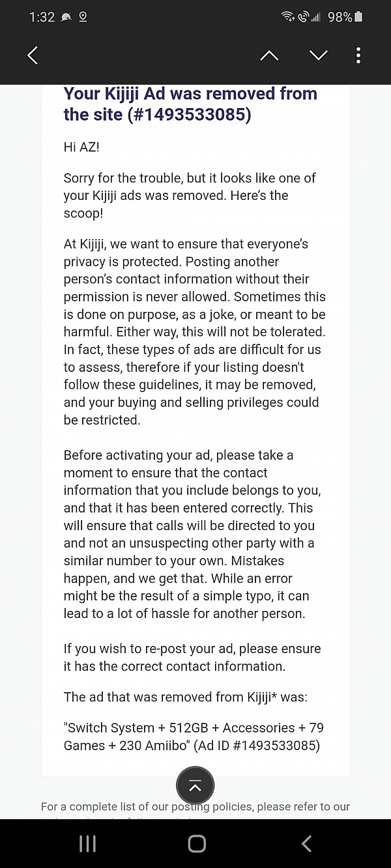Screen dimensions: 391x868
Task: Tap the location pin notification icon
Action: [82, 17]
